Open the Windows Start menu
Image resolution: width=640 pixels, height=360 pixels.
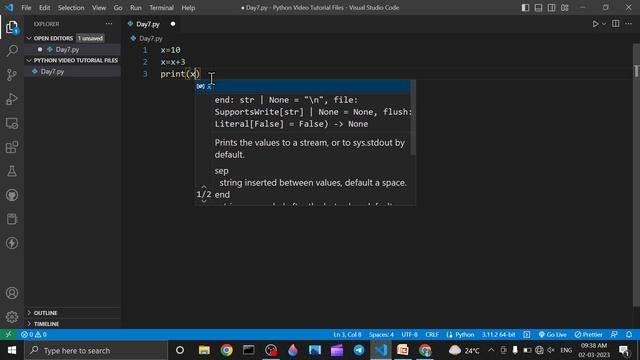(12, 350)
